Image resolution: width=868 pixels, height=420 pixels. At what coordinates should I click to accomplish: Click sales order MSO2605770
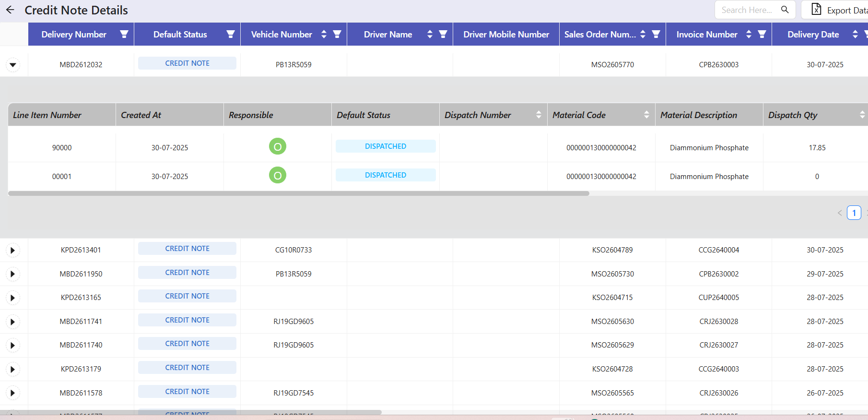612,65
